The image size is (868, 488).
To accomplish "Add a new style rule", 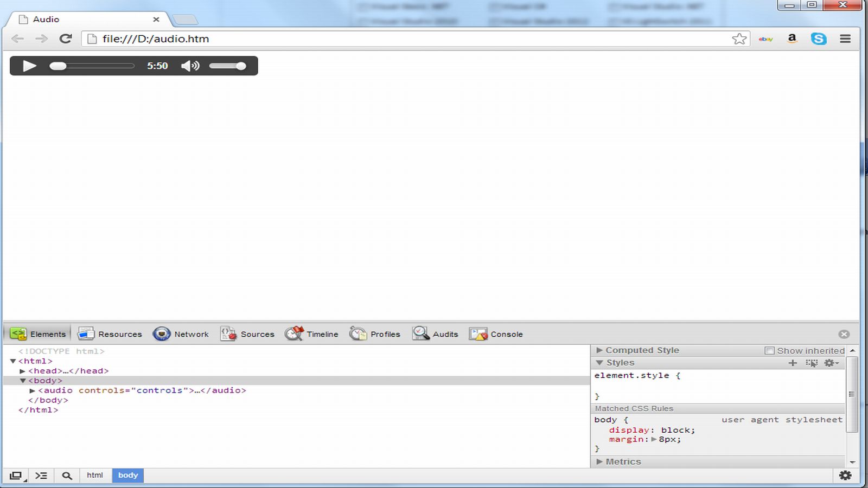I will (793, 363).
